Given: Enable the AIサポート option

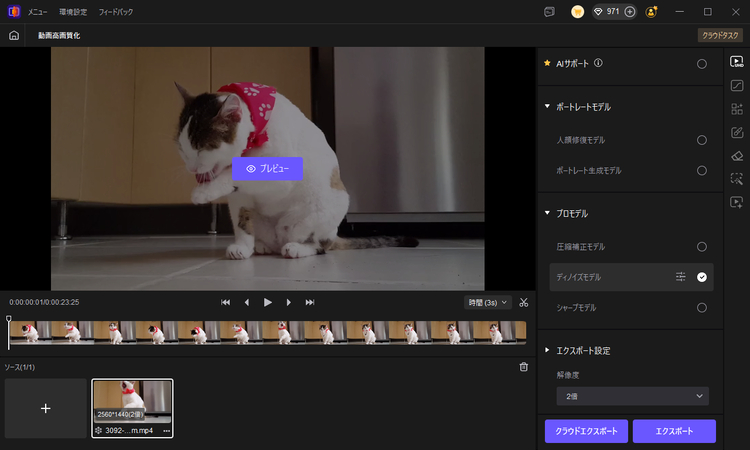Looking at the screenshot, I should pyautogui.click(x=702, y=64).
